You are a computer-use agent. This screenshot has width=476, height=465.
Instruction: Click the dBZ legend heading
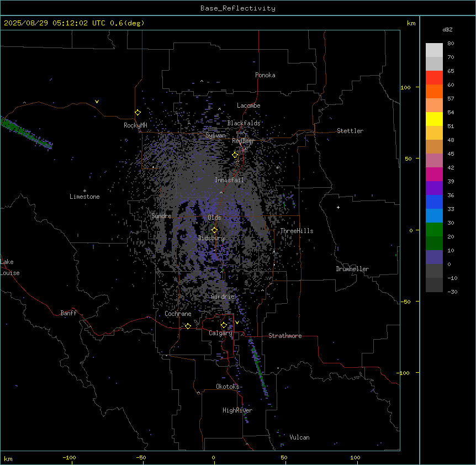pyautogui.click(x=447, y=30)
